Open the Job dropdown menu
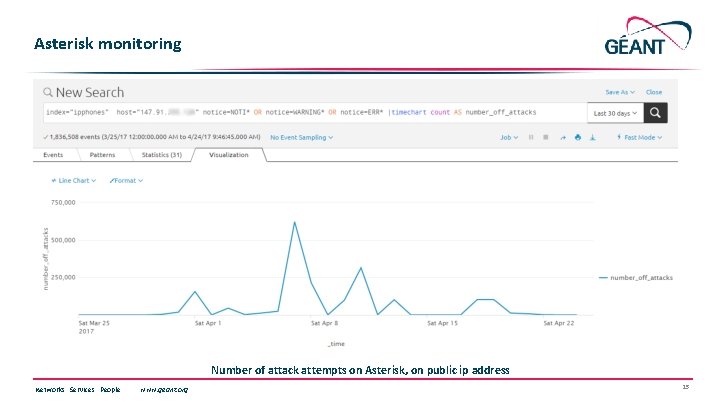This screenshot has height=405, width=720. coord(509,137)
